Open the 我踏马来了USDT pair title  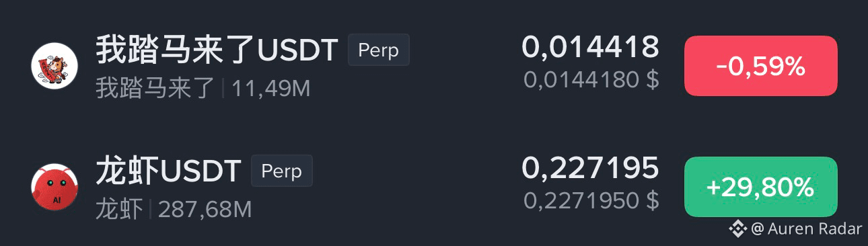pyautogui.click(x=216, y=50)
